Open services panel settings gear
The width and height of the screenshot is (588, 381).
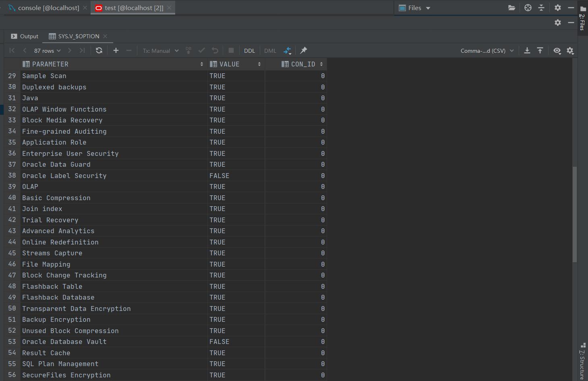pos(558,23)
